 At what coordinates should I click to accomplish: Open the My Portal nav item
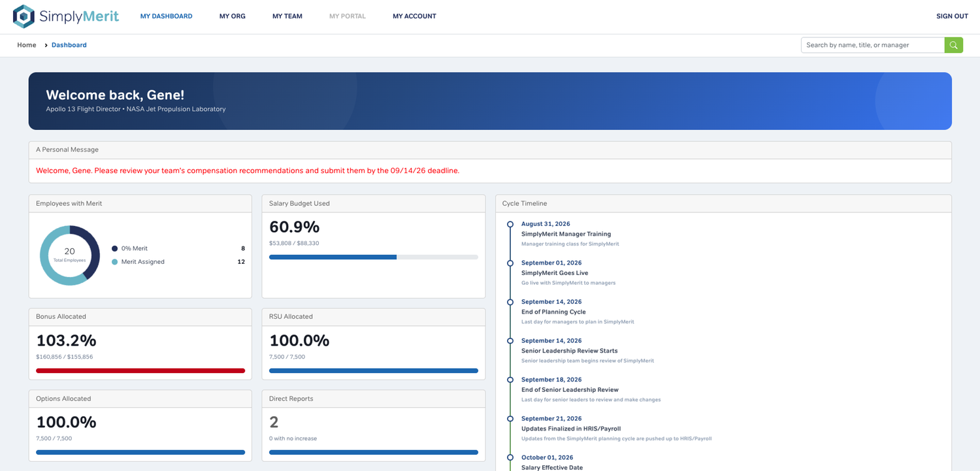click(x=348, y=16)
